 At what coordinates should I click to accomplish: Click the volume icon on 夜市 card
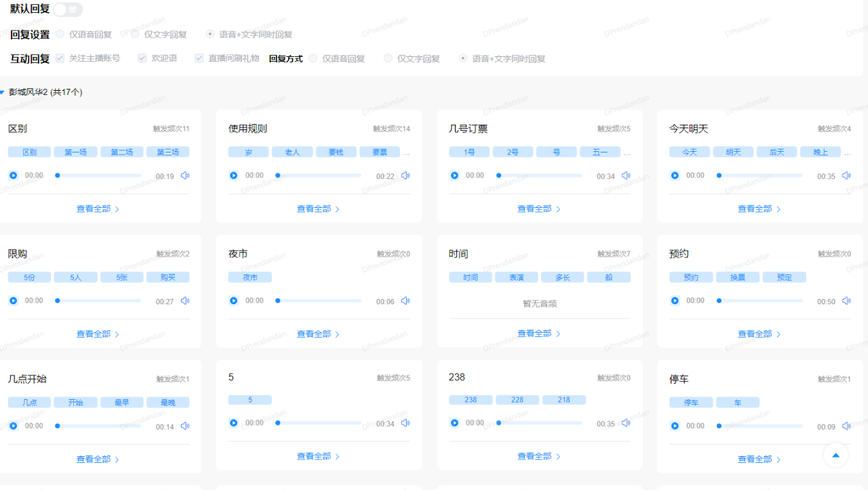(405, 300)
